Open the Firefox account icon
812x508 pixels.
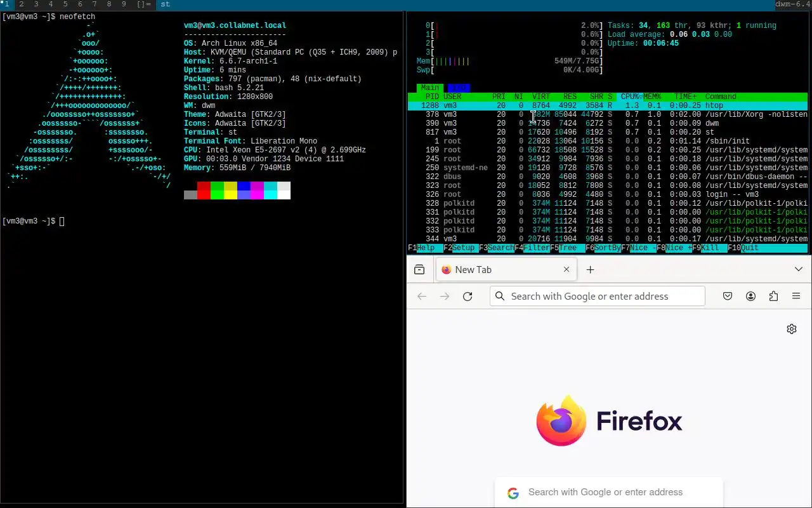point(750,297)
